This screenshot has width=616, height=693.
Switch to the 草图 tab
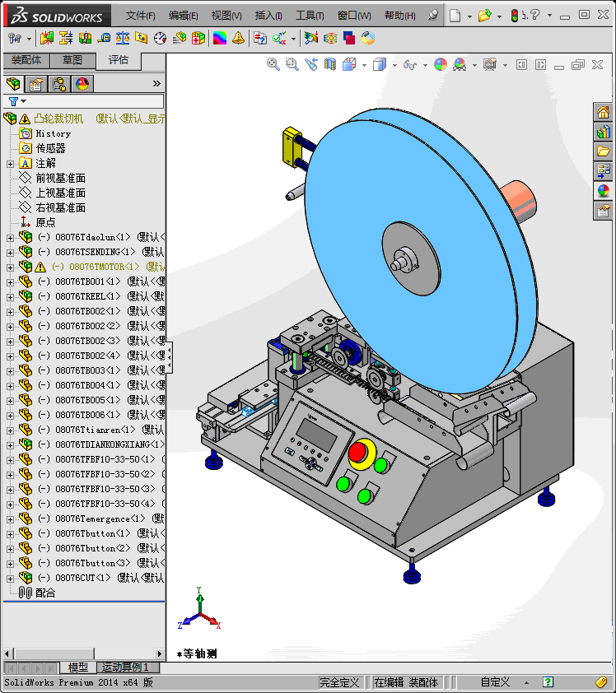point(72,60)
